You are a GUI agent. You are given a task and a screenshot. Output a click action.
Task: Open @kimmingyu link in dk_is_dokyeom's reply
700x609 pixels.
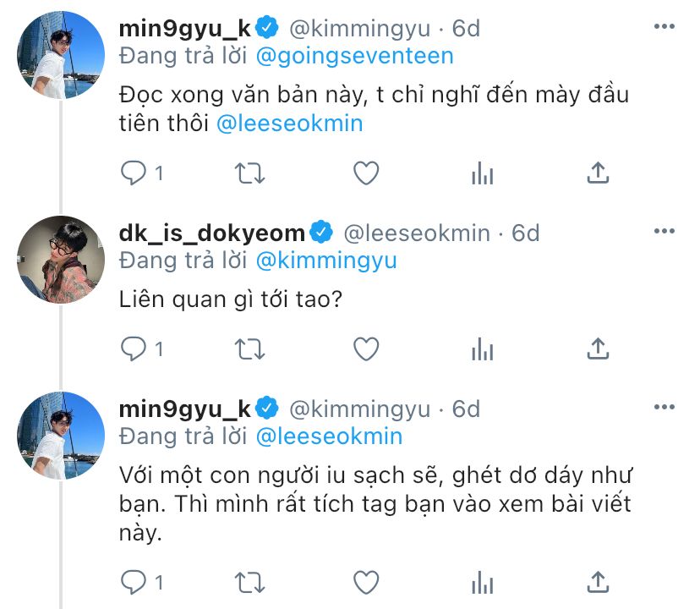[x=326, y=260]
